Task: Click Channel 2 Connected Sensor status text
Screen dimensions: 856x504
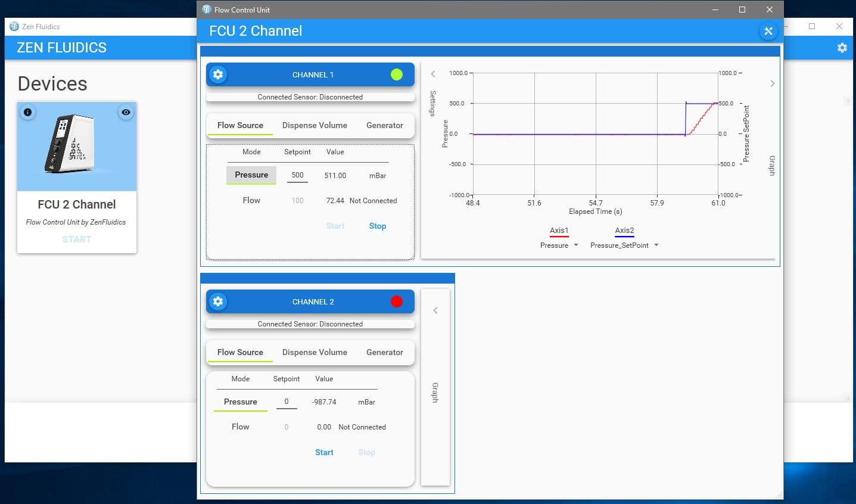Action: [x=310, y=324]
